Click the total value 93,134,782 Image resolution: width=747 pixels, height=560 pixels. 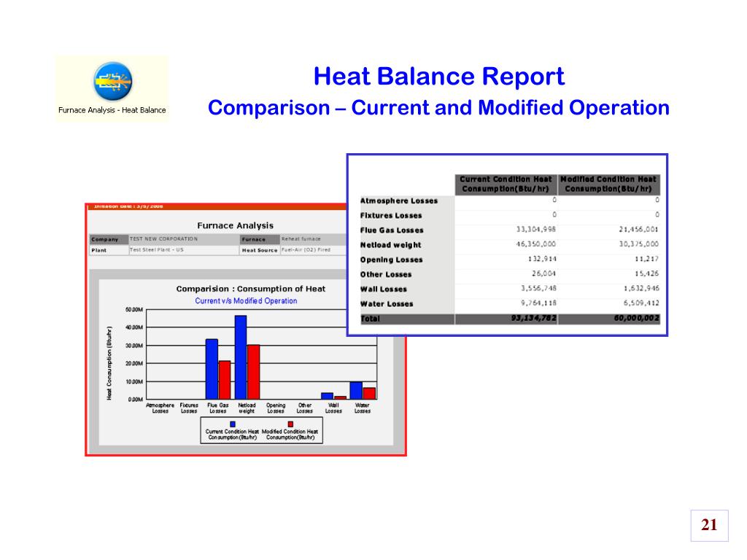533,318
